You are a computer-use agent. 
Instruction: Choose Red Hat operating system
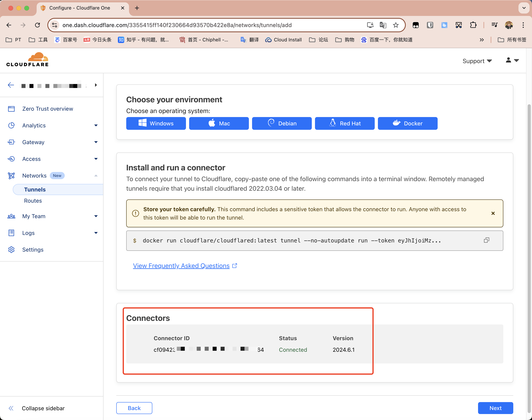[345, 123]
